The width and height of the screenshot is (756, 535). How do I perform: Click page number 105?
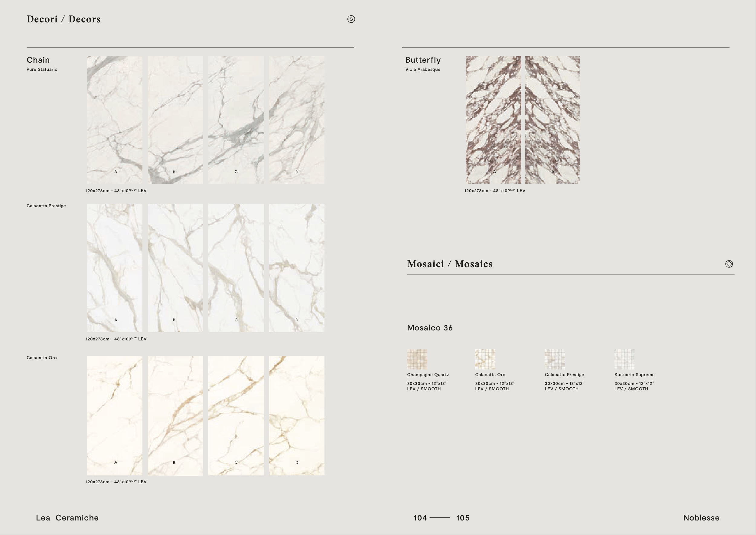pyautogui.click(x=463, y=517)
